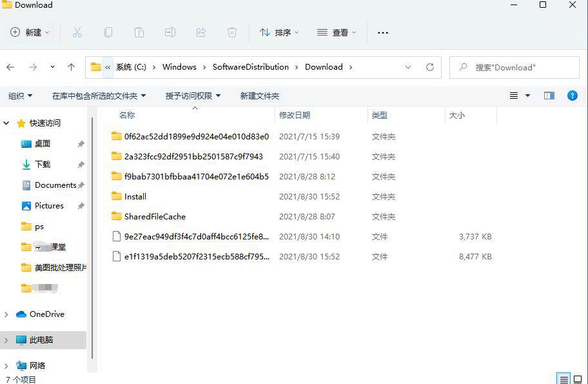The height and width of the screenshot is (384, 588).
Task: Click the Refresh icon in the address bar
Action: (429, 66)
